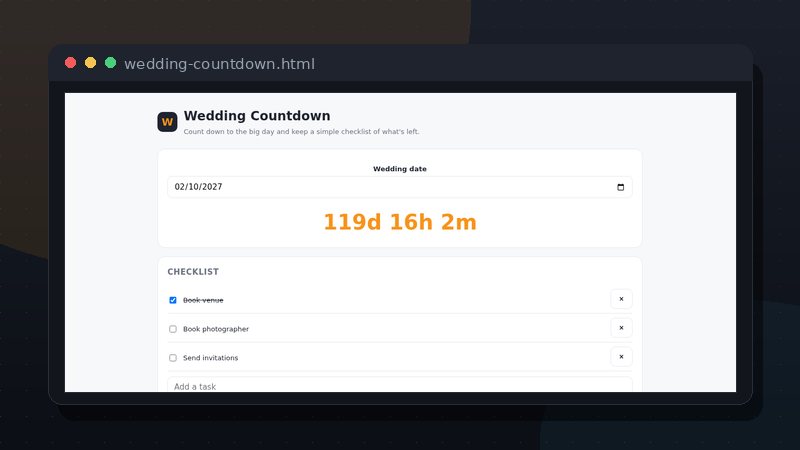Remove the Send invitations task
800x450 pixels.
click(x=621, y=357)
